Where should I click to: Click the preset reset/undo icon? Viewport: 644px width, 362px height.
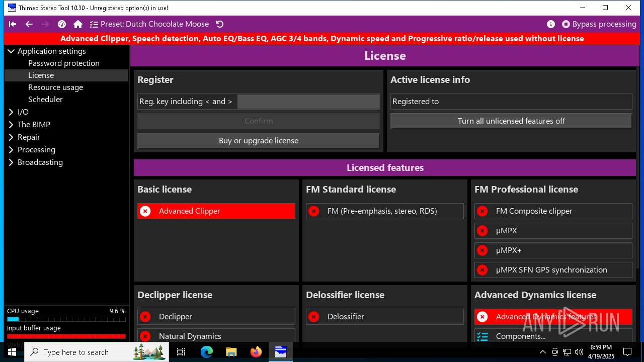219,24
